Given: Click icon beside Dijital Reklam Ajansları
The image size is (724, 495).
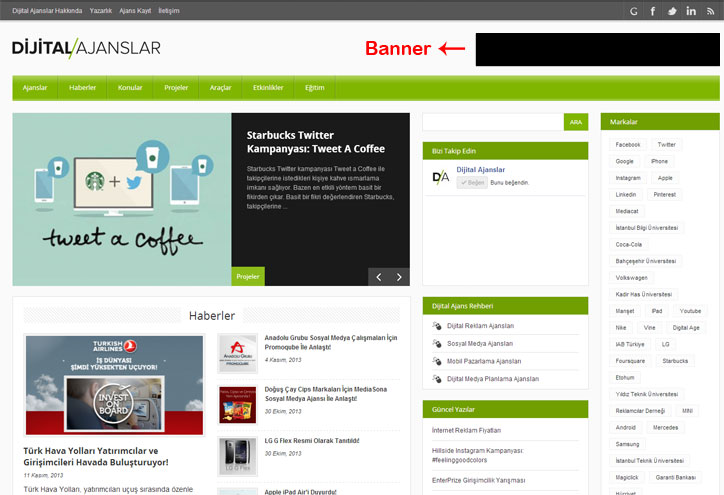Looking at the screenshot, I should tap(437, 326).
